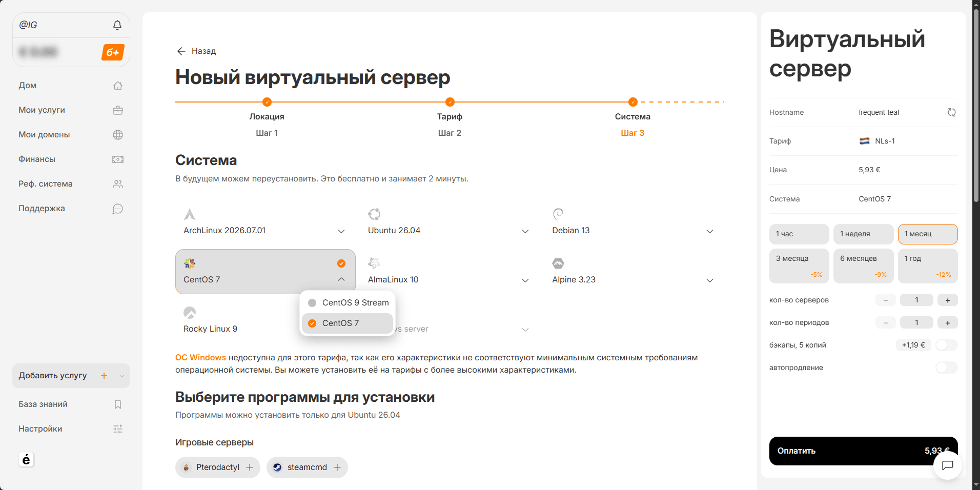The height and width of the screenshot is (490, 980).
Task: Expand AlmaLinux 10 version dropdown
Action: 525,280
